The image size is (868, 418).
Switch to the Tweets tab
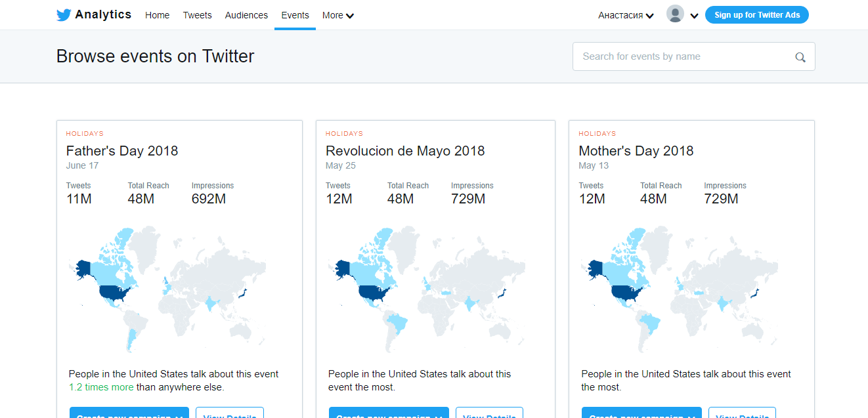[197, 15]
